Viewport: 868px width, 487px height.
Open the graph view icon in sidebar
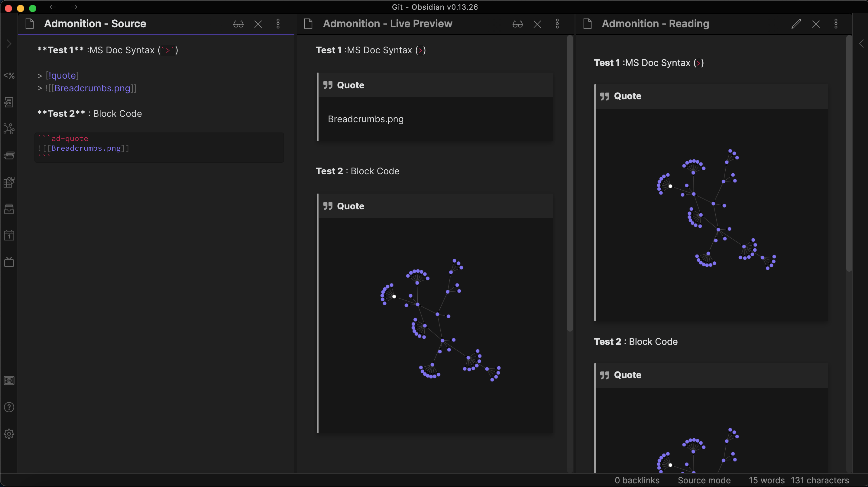[9, 129]
